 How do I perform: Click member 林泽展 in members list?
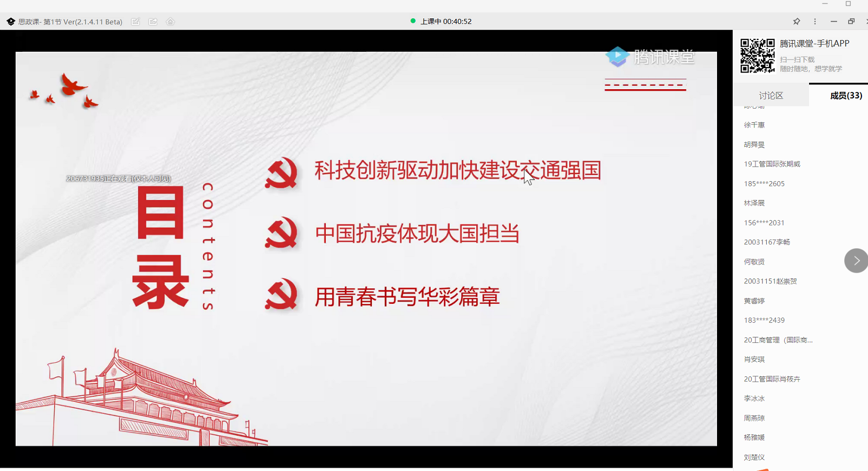click(754, 203)
